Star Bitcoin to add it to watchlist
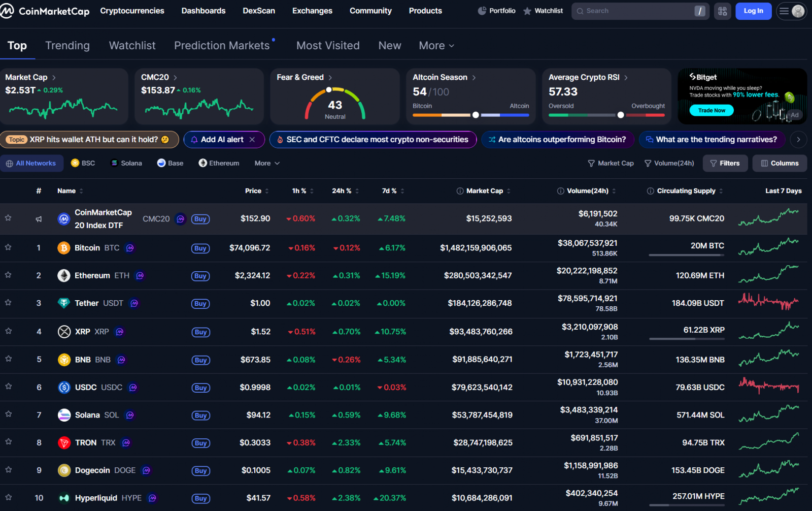 coord(8,247)
